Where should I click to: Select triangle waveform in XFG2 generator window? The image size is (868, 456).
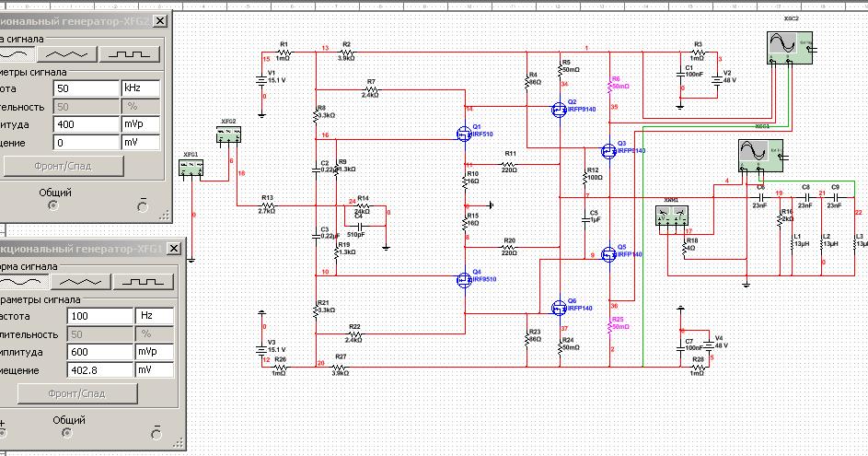tap(66, 53)
